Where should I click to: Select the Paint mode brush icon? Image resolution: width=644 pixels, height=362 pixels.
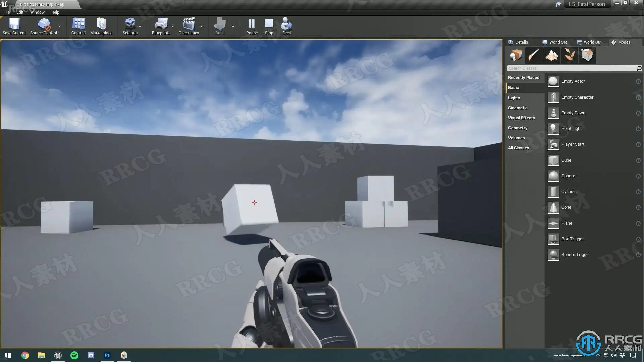[534, 55]
